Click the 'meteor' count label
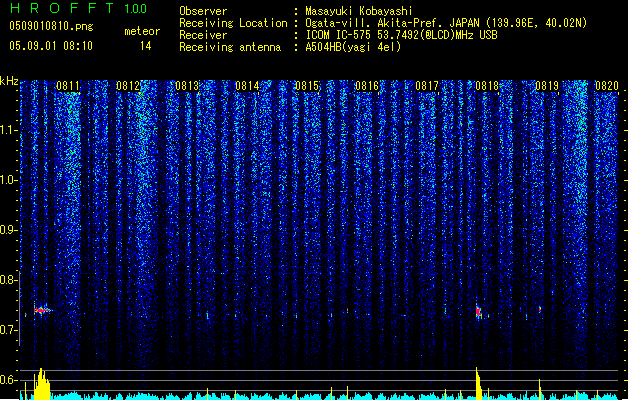The height and width of the screenshot is (400, 629). point(142,31)
